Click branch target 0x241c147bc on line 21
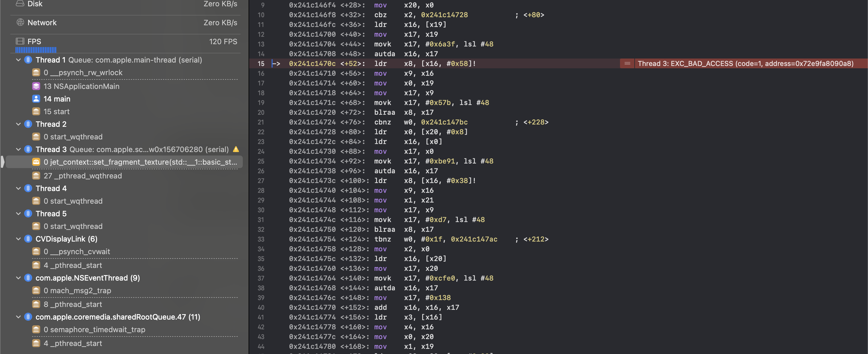The image size is (868, 354). coord(444,122)
